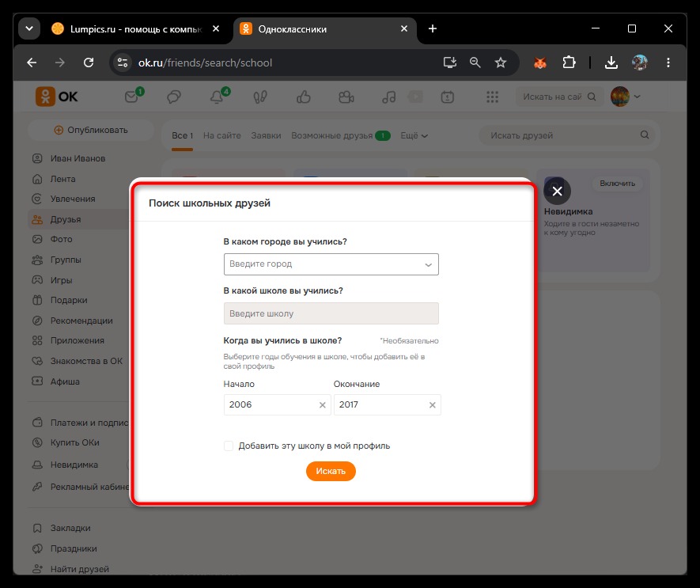
Task: Open the tab search dropdown arrow
Action: point(29,28)
